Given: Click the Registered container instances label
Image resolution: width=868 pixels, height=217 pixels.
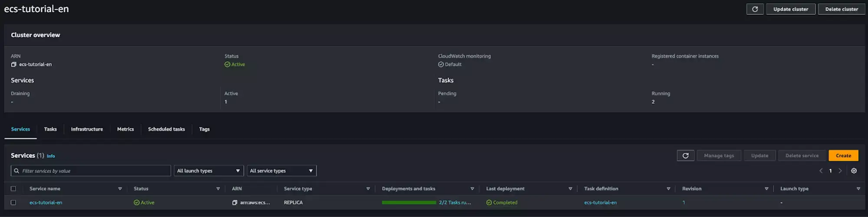Looking at the screenshot, I should (685, 56).
